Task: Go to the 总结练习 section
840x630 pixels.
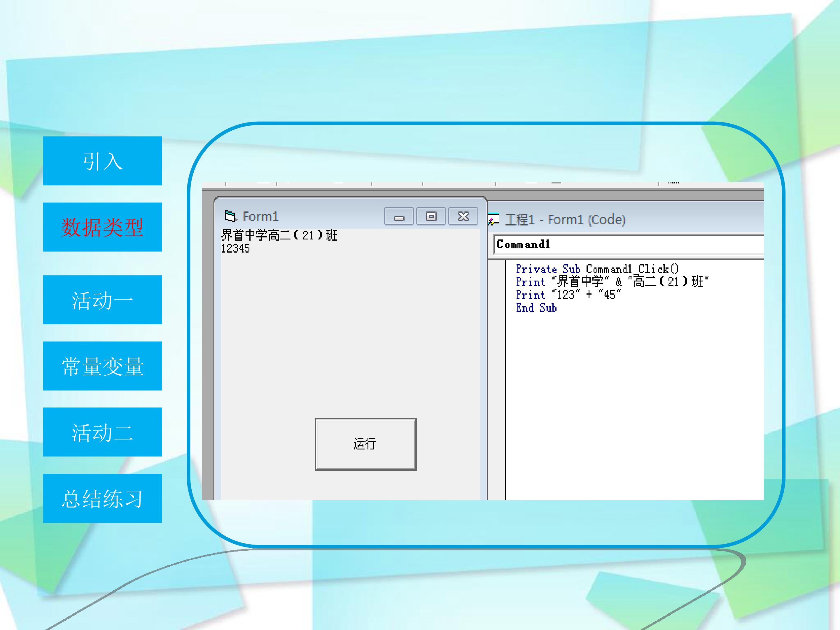Action: pyautogui.click(x=102, y=498)
